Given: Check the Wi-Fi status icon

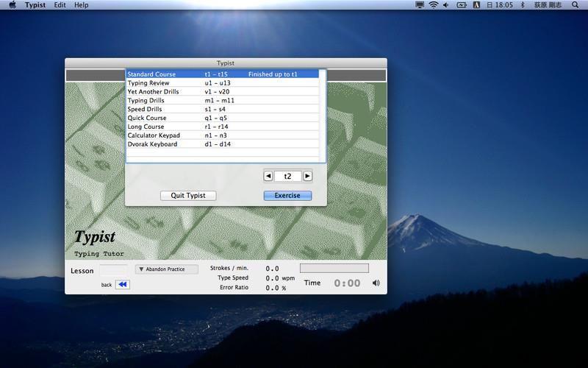Looking at the screenshot, I should [434, 5].
